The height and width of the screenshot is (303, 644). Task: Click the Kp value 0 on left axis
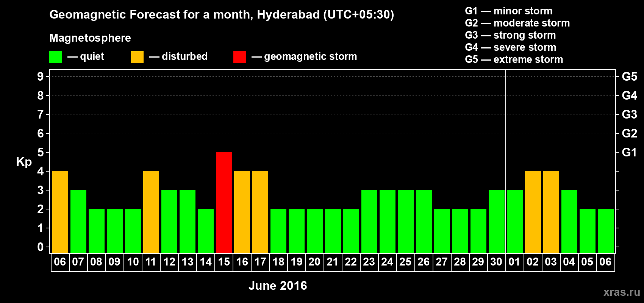pos(41,247)
